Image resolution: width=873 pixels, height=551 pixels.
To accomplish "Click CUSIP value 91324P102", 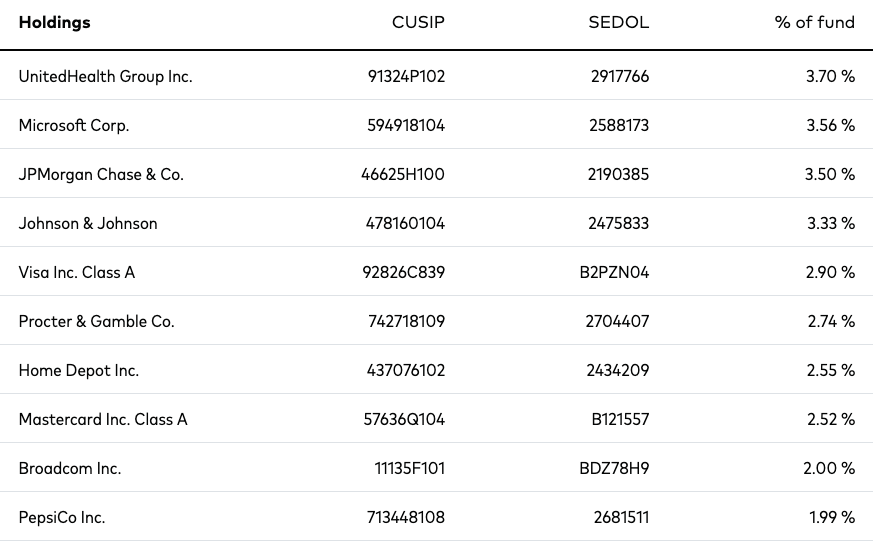I will 406,76.
